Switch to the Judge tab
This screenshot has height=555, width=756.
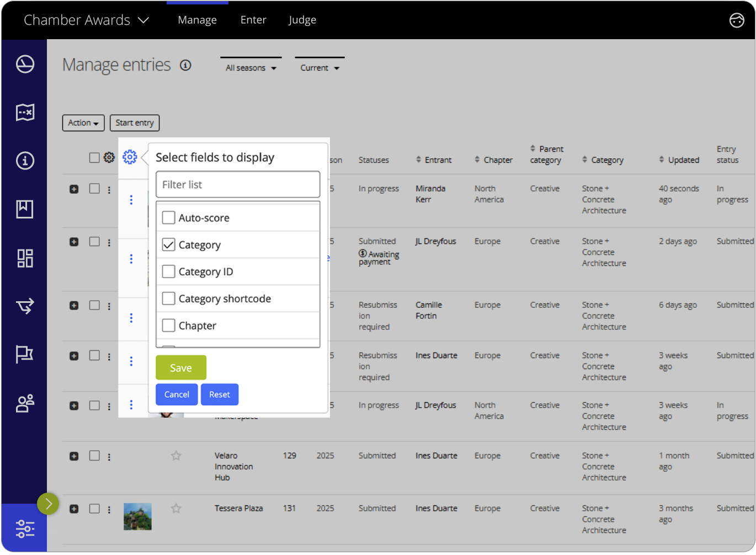pos(302,20)
